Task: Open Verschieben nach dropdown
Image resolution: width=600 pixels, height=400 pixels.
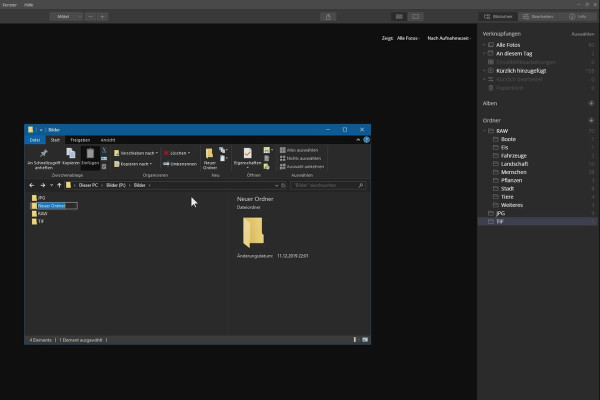Action: pyautogui.click(x=136, y=153)
